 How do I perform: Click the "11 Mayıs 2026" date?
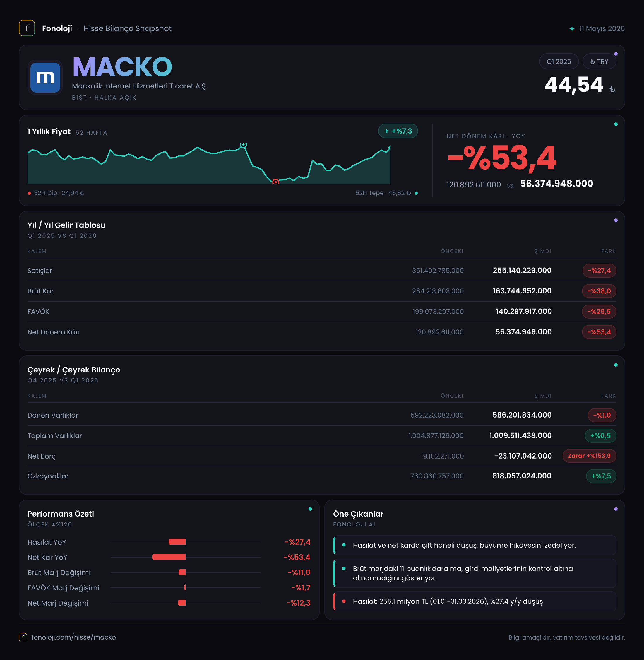[x=602, y=28]
